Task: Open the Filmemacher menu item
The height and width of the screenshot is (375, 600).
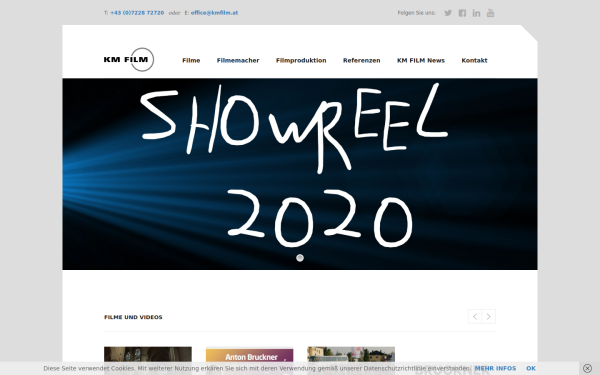Action: pos(238,60)
